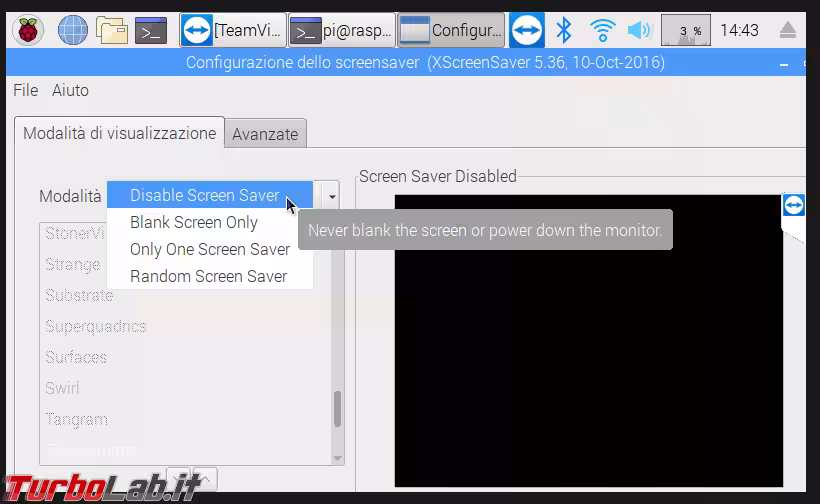The width and height of the screenshot is (820, 504).
Task: Open the file manager folder icon
Action: click(112, 30)
